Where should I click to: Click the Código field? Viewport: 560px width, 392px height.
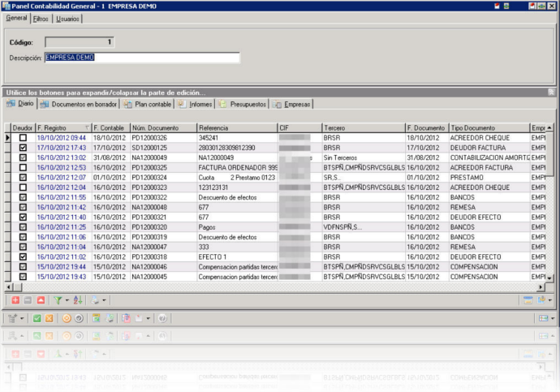click(80, 42)
